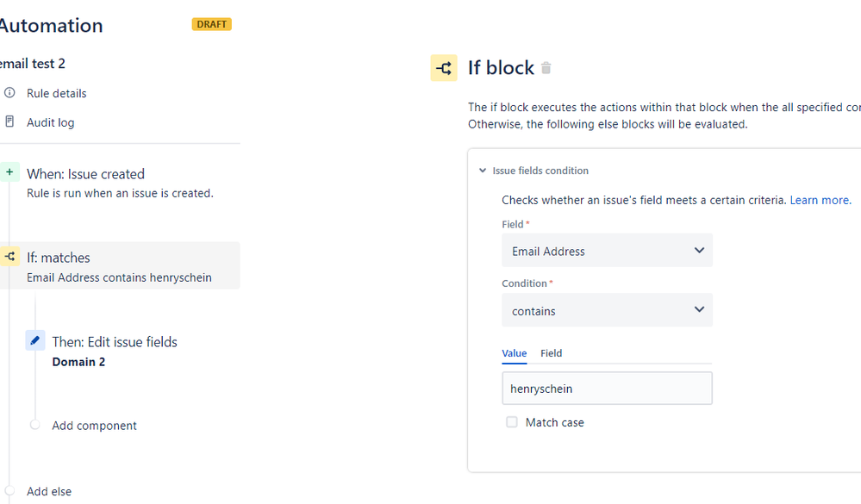Viewport: 861px width, 504px height.
Task: Click the Audit log document icon
Action: click(9, 122)
